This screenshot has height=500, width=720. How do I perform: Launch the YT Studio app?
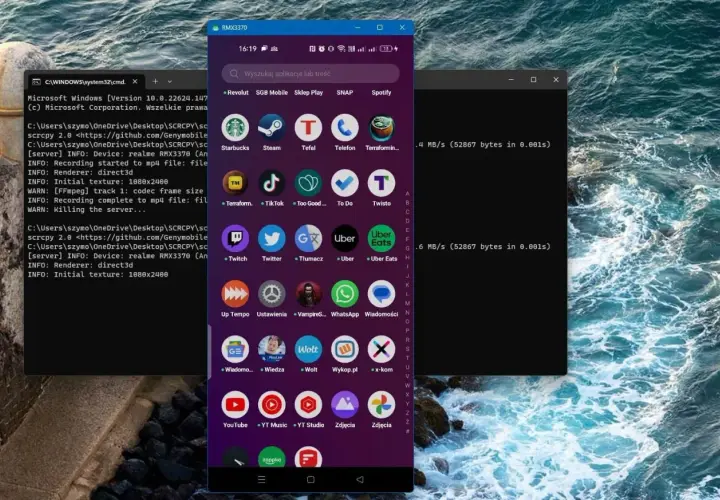pos(308,404)
